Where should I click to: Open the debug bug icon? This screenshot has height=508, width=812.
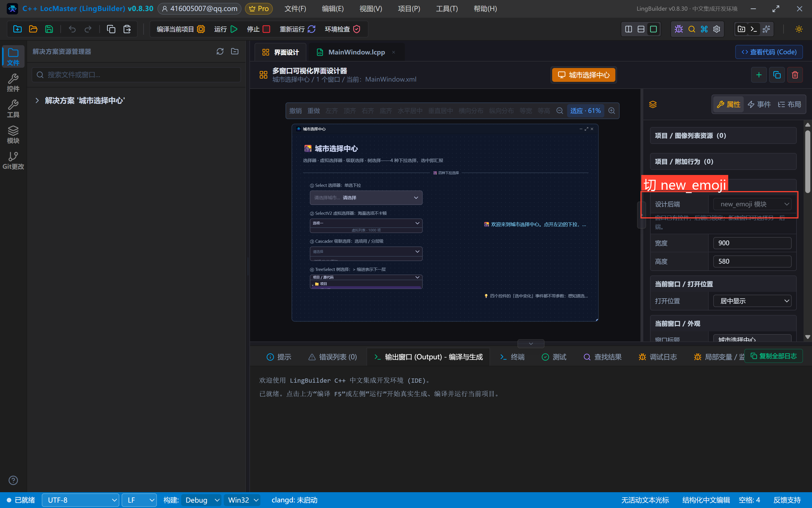pyautogui.click(x=679, y=29)
